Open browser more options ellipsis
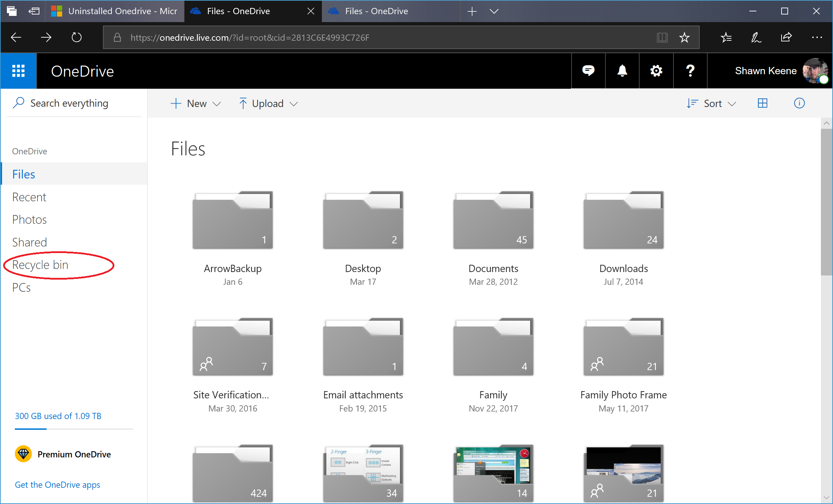 tap(817, 37)
